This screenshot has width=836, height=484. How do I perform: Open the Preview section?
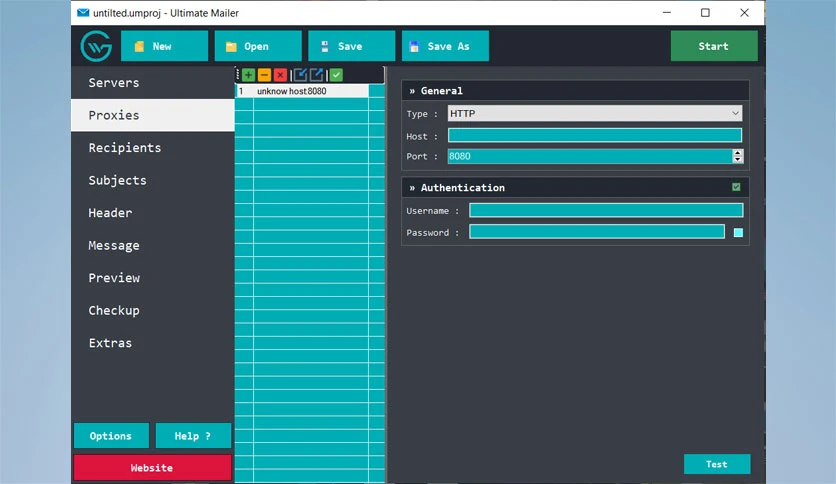(152, 278)
